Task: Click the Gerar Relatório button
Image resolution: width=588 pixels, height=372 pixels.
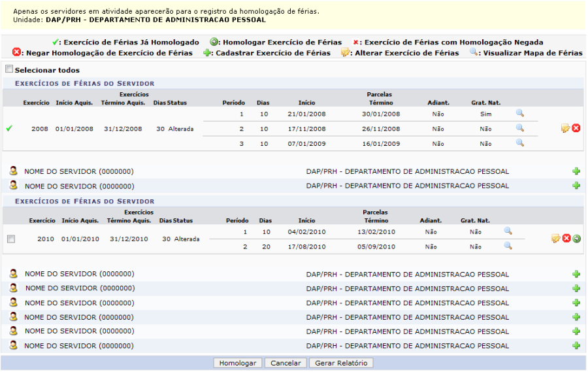Action: pos(341,363)
